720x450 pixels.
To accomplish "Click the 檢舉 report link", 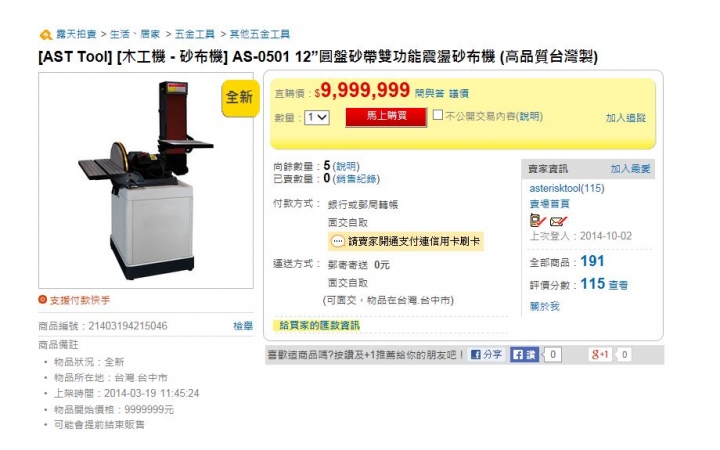I will (x=243, y=326).
